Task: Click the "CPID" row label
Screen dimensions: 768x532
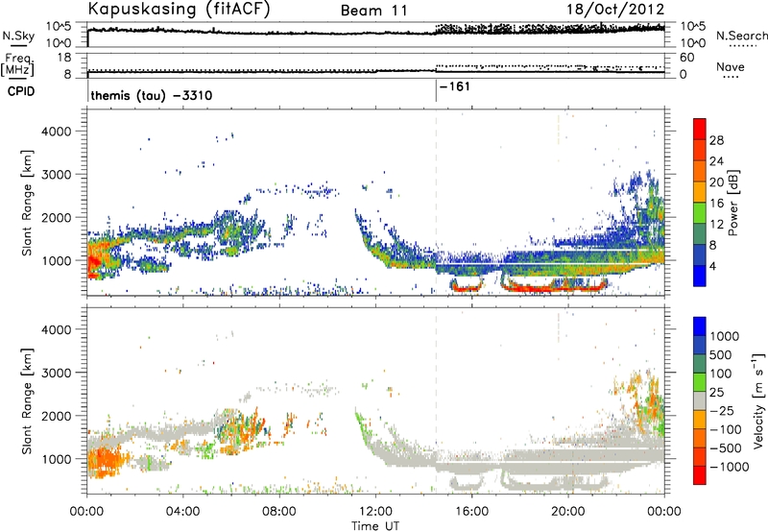Action: tap(21, 91)
